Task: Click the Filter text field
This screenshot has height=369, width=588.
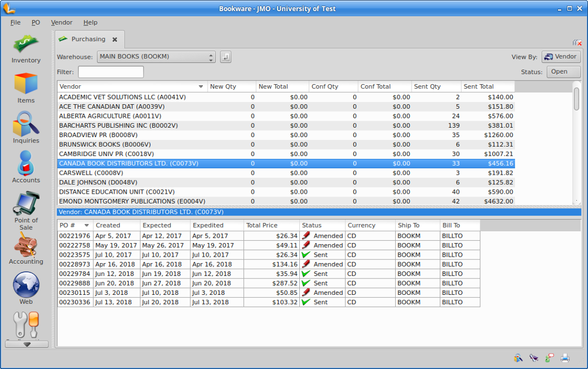Action: (x=111, y=72)
